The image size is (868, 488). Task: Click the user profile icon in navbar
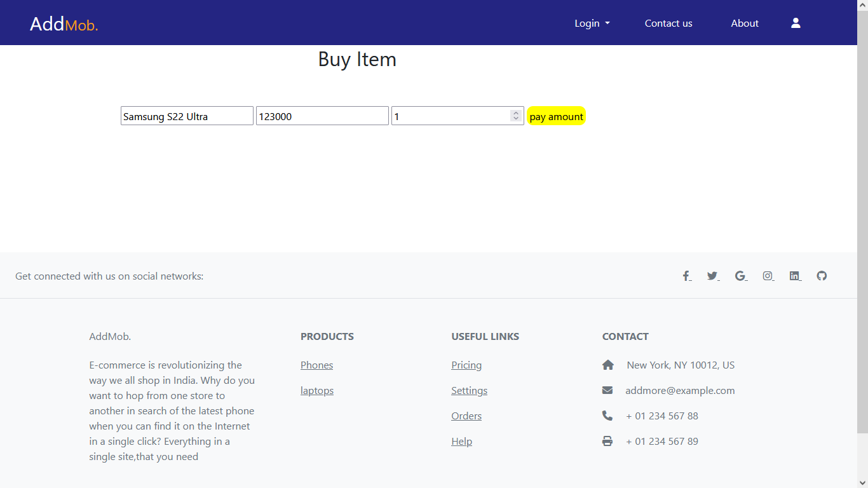tap(796, 23)
